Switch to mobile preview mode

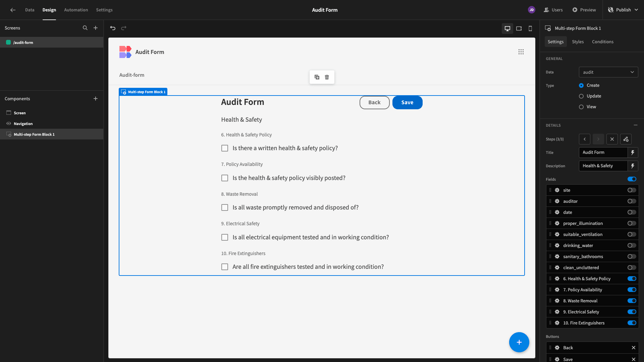point(530,28)
